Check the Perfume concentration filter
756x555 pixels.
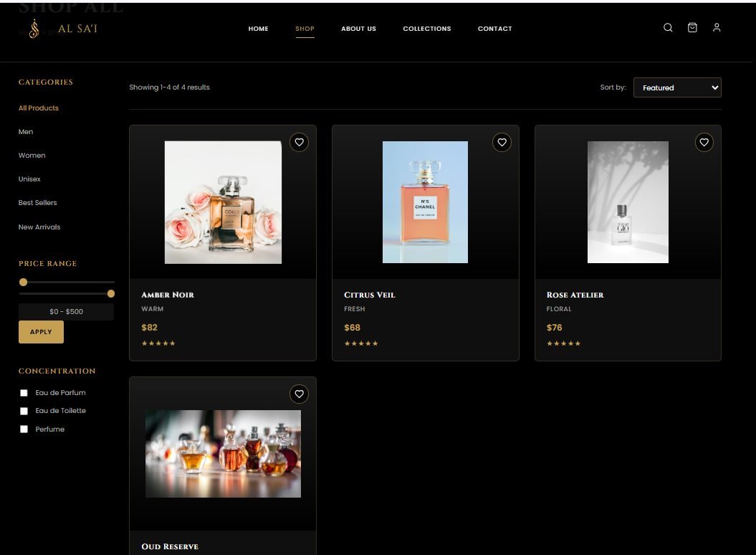24,429
